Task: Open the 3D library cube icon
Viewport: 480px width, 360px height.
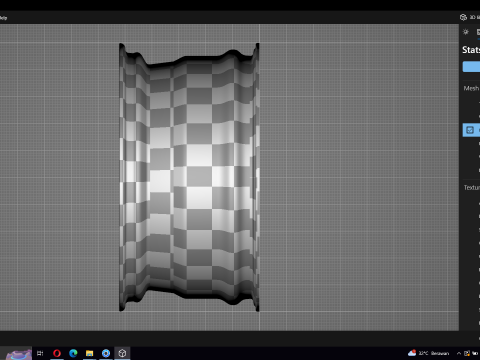Action: coord(463,17)
